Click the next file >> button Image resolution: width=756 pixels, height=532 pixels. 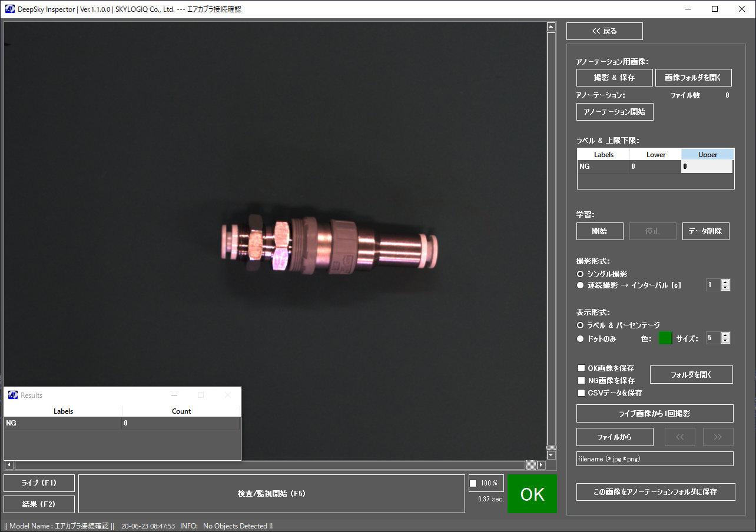718,437
